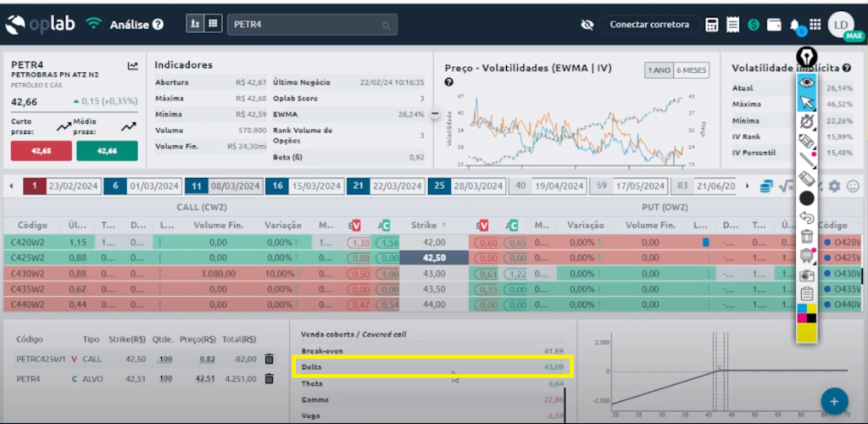Screen dimensions: 868x424
Task: Click the trash icon in the annotation toolbar
Action: (807, 237)
